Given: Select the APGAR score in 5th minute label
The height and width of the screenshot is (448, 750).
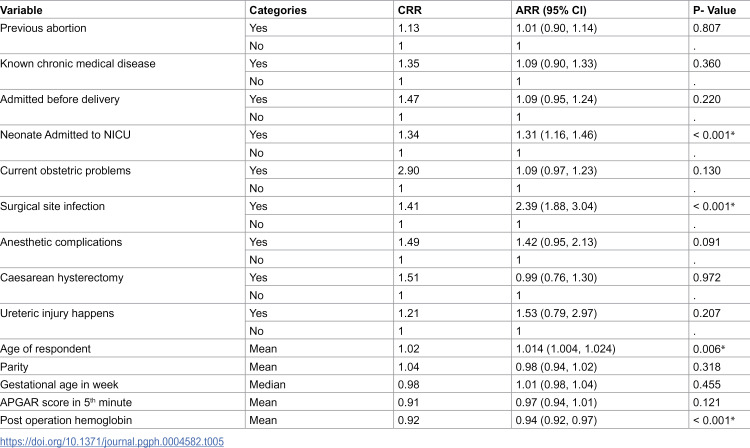Looking at the screenshot, I should coord(66,402).
